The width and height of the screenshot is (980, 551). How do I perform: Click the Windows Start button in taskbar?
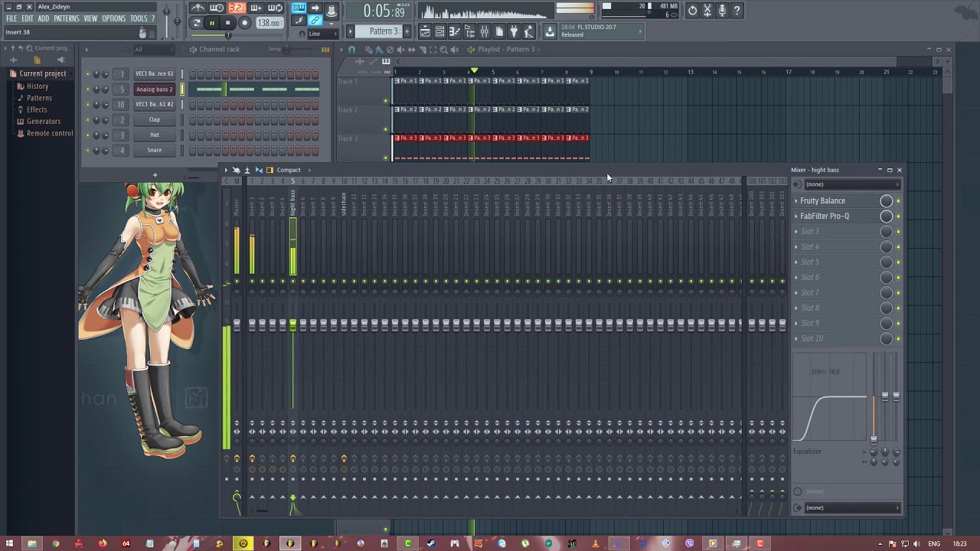click(x=10, y=543)
